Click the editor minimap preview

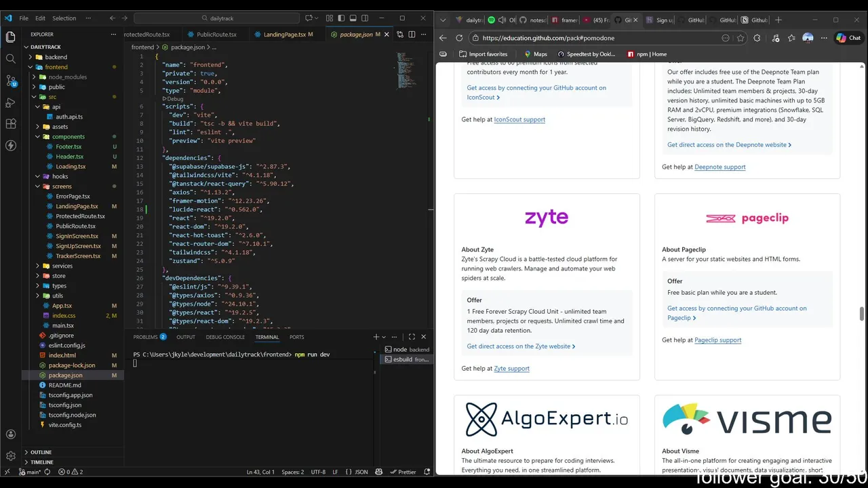pos(407,70)
